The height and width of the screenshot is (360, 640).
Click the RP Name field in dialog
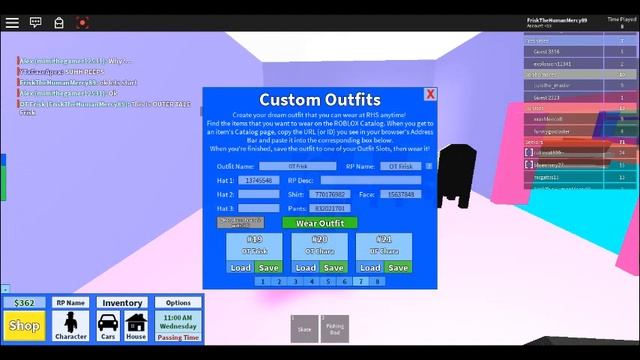click(401, 166)
